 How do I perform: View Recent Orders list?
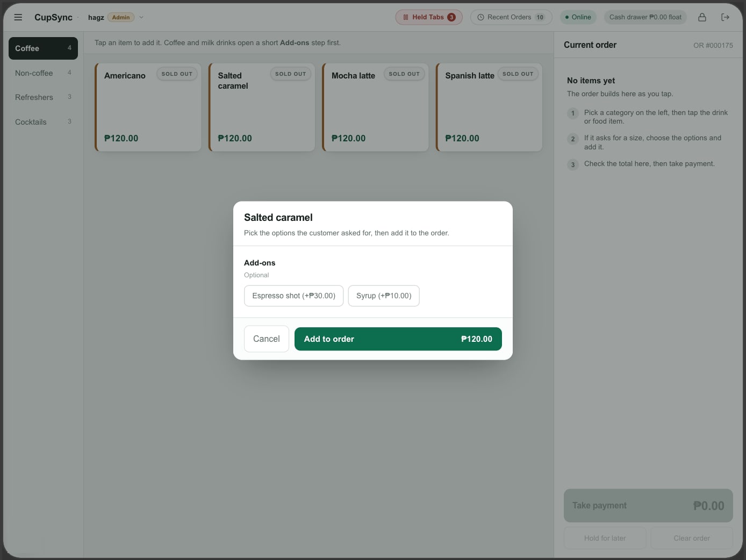tap(511, 17)
